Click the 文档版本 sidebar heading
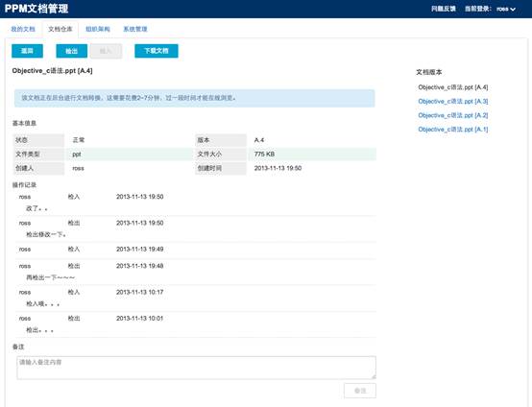Screen dimensions: 532x407 coord(429,72)
